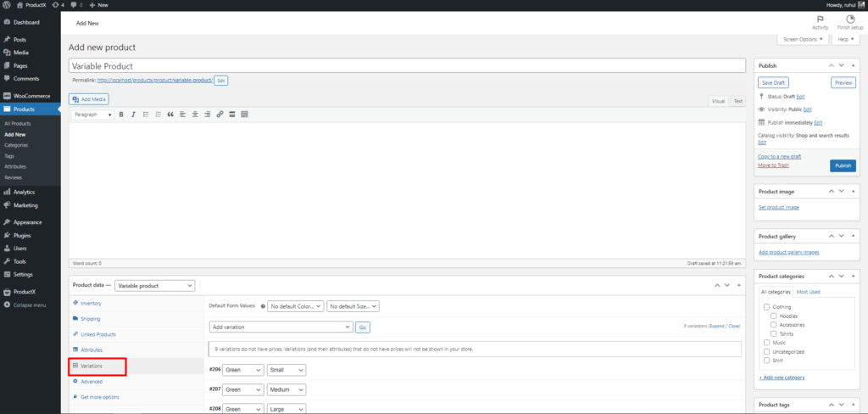Expand the Screen Options panel
The height and width of the screenshot is (414, 868).
804,39
